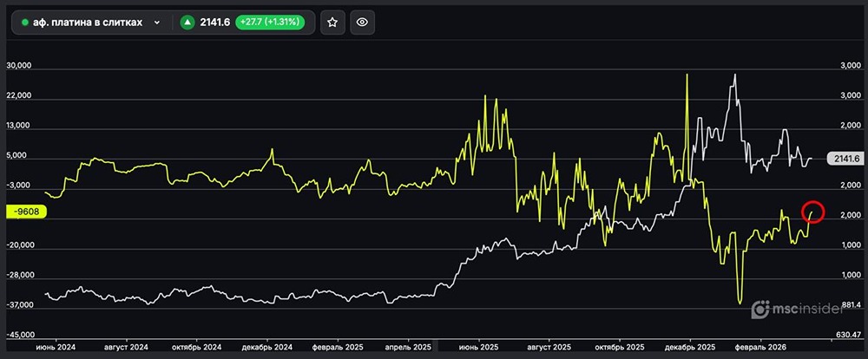Click the star favorite icon
Image resolution: width=868 pixels, height=359 pixels.
pyautogui.click(x=333, y=23)
